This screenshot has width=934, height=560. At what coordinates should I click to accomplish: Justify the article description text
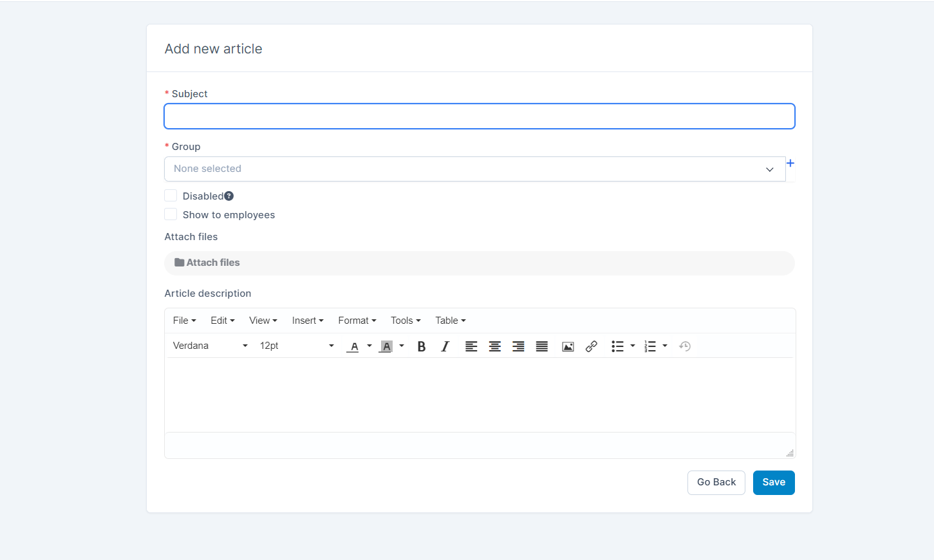542,346
